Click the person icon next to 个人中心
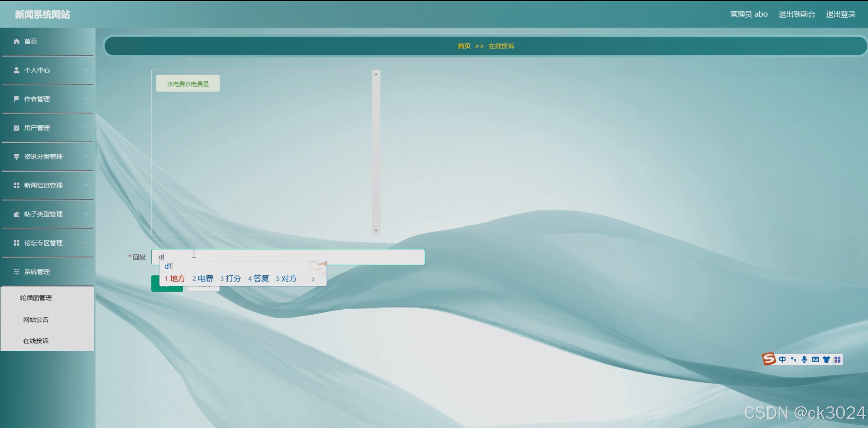Image resolution: width=868 pixels, height=428 pixels. click(17, 70)
